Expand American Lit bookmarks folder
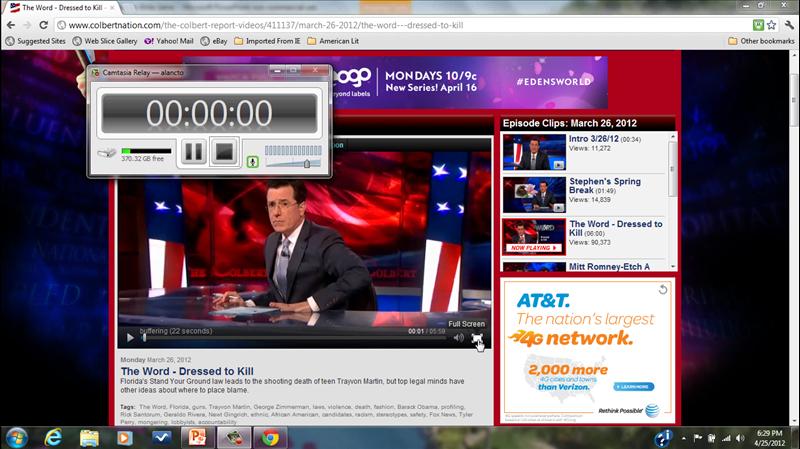Screen dimensions: 800x449 [333, 41]
